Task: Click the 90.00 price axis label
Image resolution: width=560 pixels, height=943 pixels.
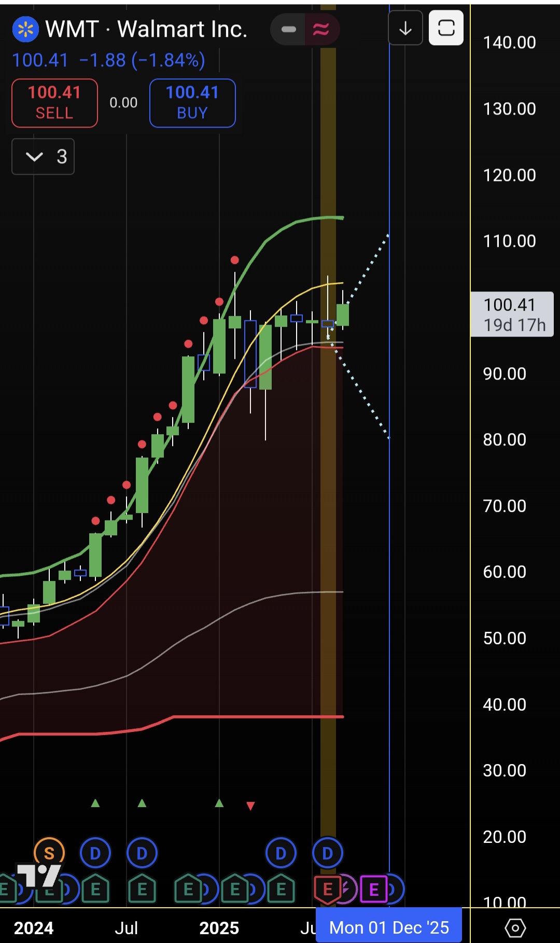Action: (505, 374)
